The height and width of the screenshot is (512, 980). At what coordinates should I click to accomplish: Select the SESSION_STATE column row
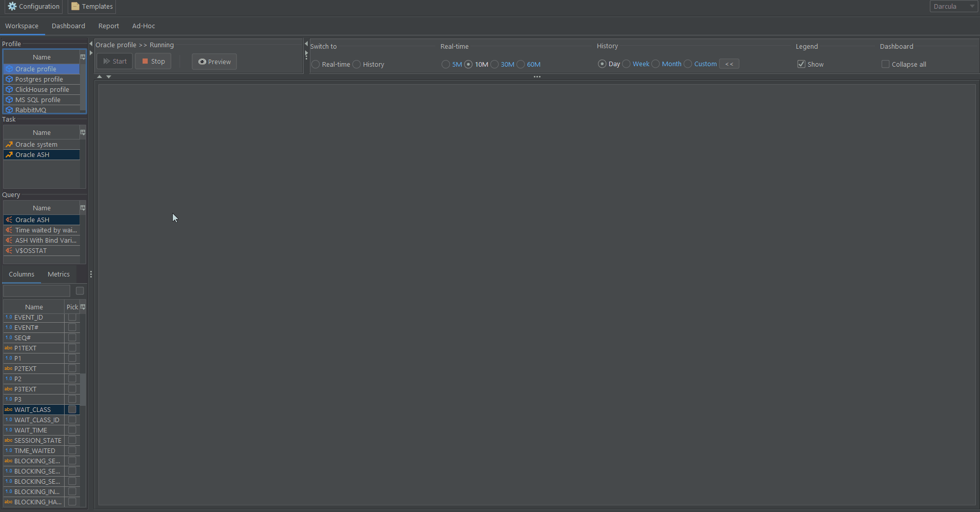click(42, 440)
